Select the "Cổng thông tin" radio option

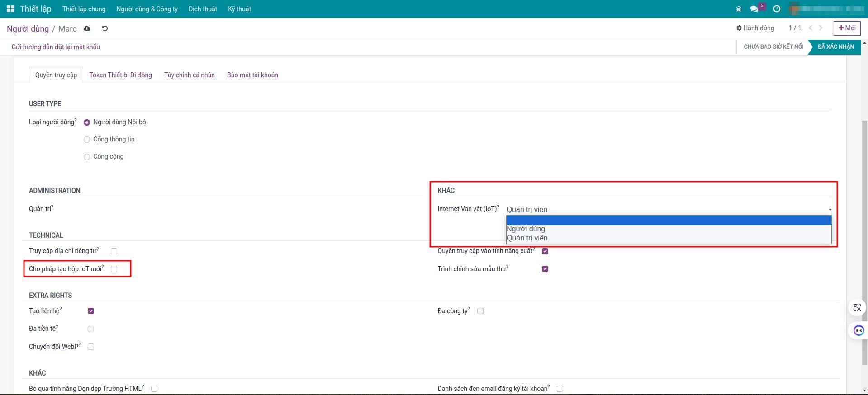[87, 140]
